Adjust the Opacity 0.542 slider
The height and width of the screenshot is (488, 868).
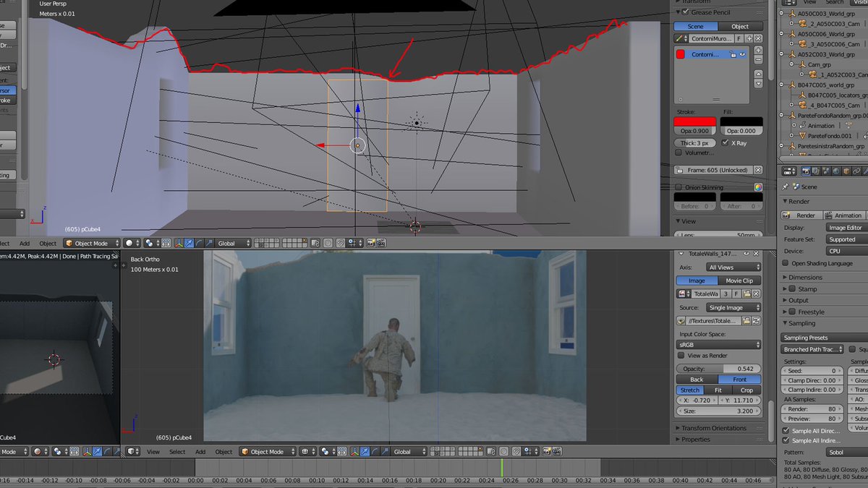coord(719,369)
